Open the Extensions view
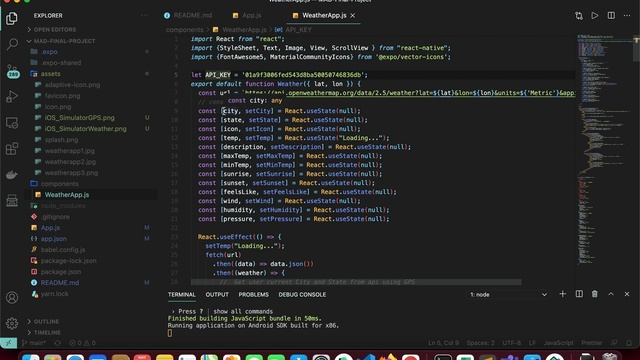This screenshot has width=640, height=360. tap(12, 149)
